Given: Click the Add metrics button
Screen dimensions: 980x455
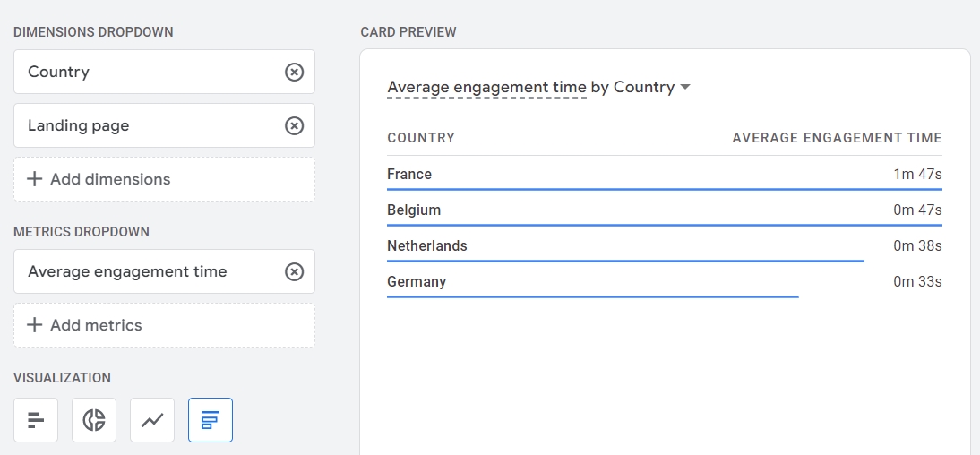Looking at the screenshot, I should [164, 325].
